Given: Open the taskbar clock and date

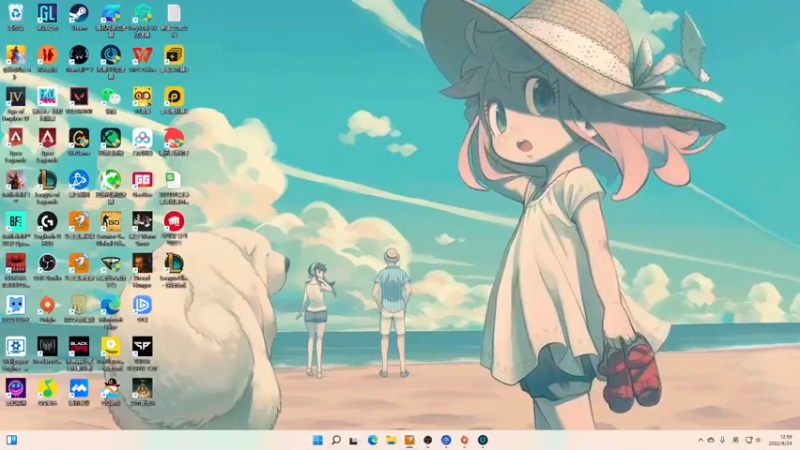Looking at the screenshot, I should 781,440.
